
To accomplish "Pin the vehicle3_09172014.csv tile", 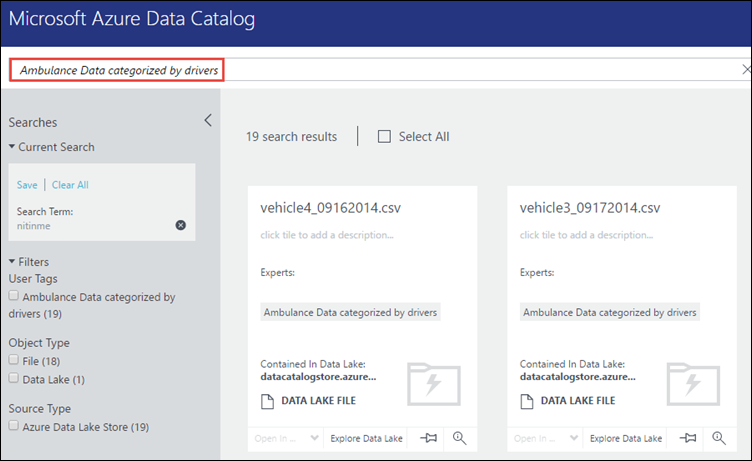I will coord(688,438).
